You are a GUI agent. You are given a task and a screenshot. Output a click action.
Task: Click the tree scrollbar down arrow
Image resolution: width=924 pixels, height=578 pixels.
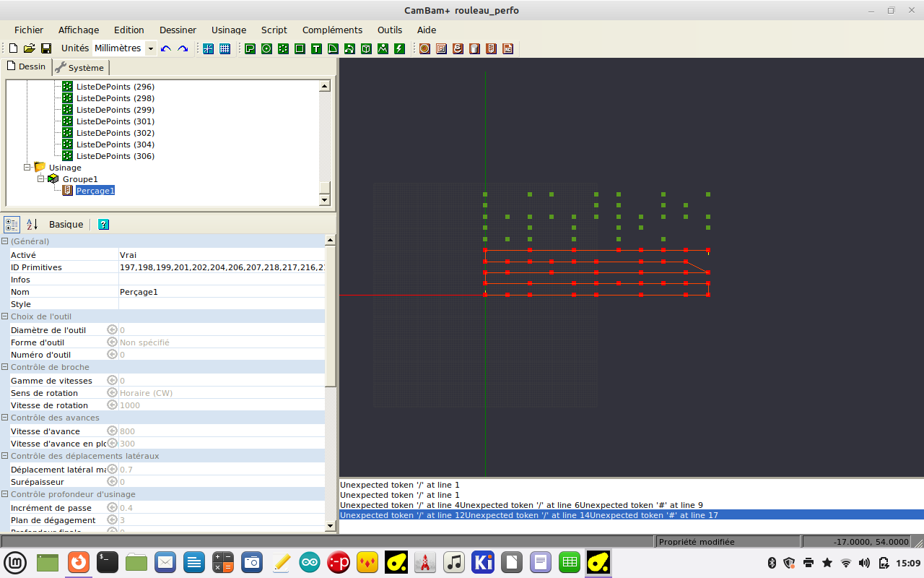coord(324,200)
